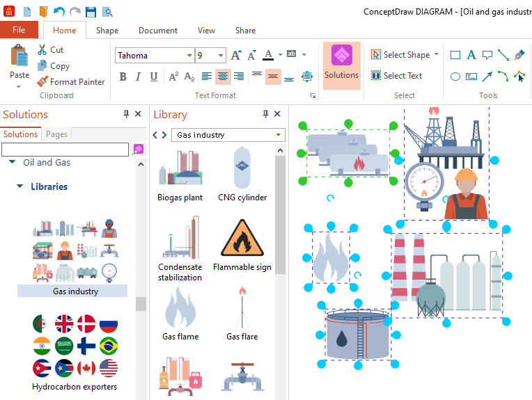The width and height of the screenshot is (532, 400).
Task: Select the Ellipse tool
Action: pos(455,77)
